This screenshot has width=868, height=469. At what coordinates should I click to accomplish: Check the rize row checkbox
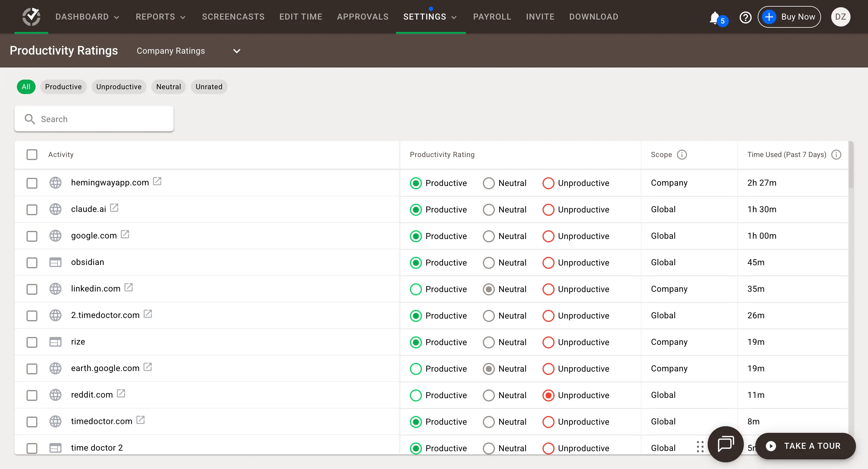tap(32, 342)
